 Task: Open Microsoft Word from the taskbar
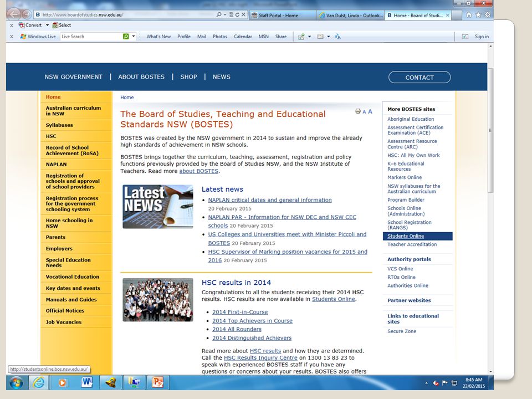coord(87,383)
